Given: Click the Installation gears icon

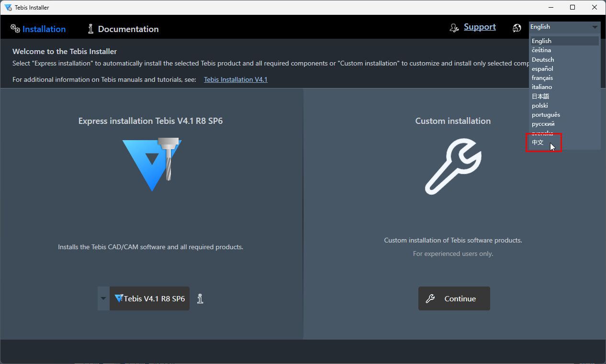Looking at the screenshot, I should (x=15, y=29).
